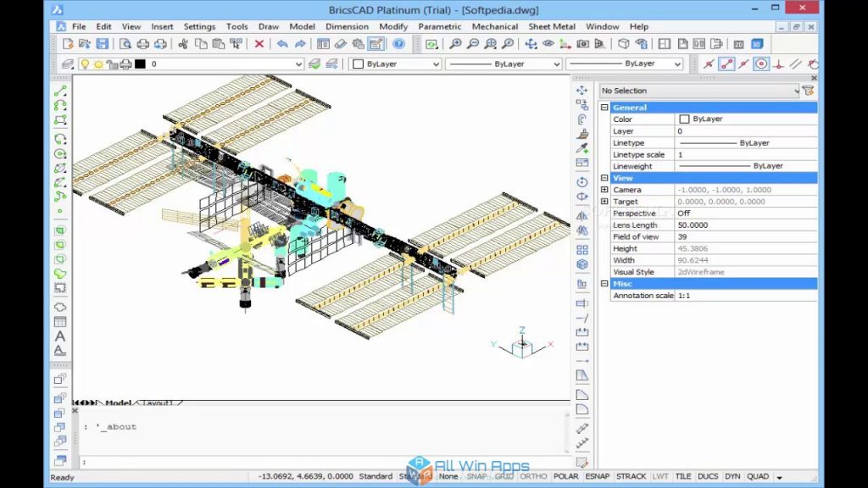Redo the last undone action
Viewport: 868px width, 488px height.
pyautogui.click(x=300, y=44)
